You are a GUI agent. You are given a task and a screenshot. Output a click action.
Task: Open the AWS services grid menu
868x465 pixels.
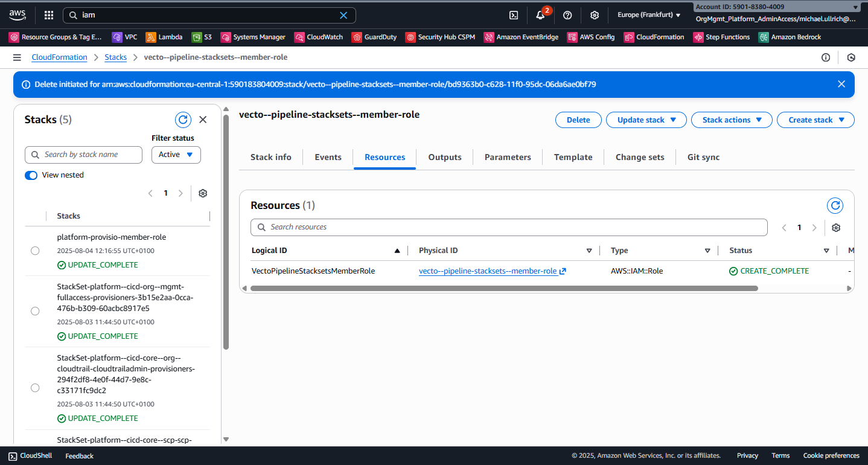[48, 15]
